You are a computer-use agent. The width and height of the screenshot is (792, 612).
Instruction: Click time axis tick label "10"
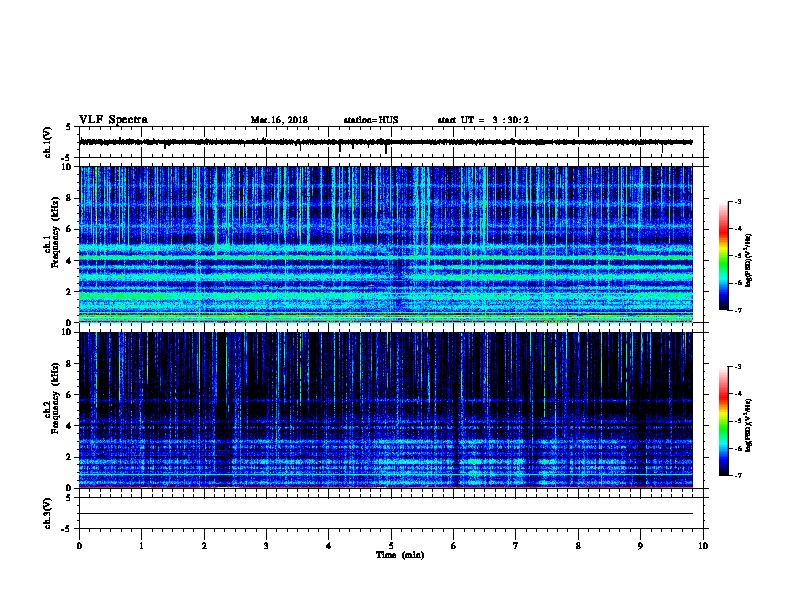[x=703, y=546]
